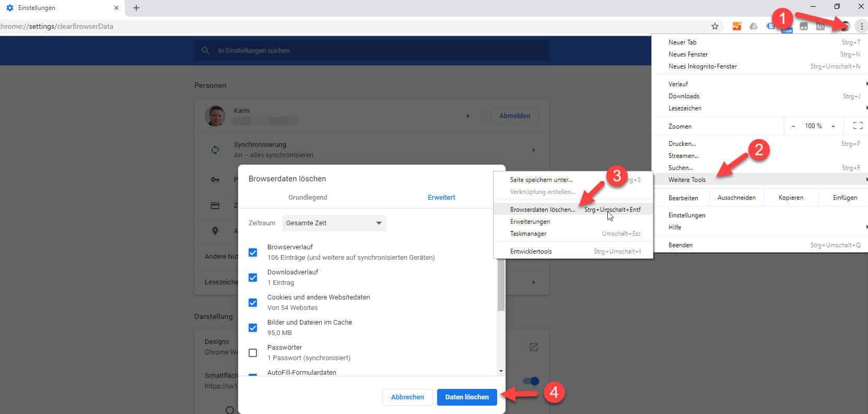Switch to the Grundlegend tab

308,198
